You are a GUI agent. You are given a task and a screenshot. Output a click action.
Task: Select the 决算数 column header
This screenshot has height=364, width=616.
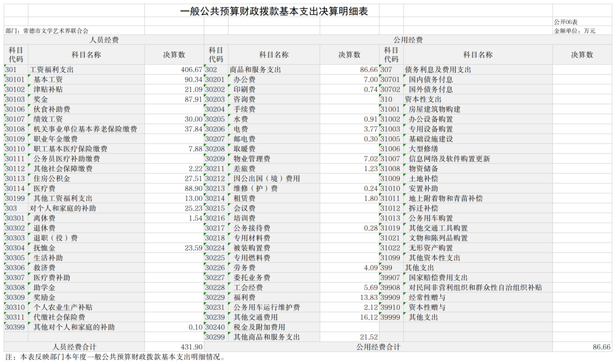tap(176, 55)
